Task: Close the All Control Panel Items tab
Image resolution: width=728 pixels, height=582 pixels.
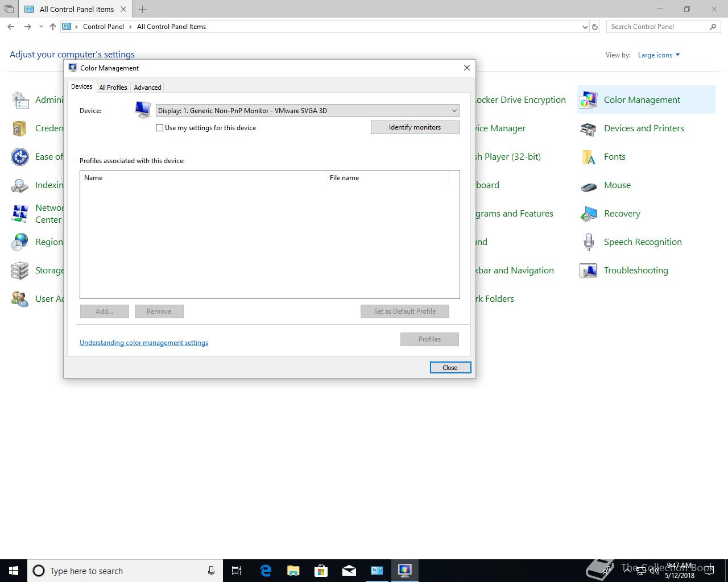Action: [123, 9]
